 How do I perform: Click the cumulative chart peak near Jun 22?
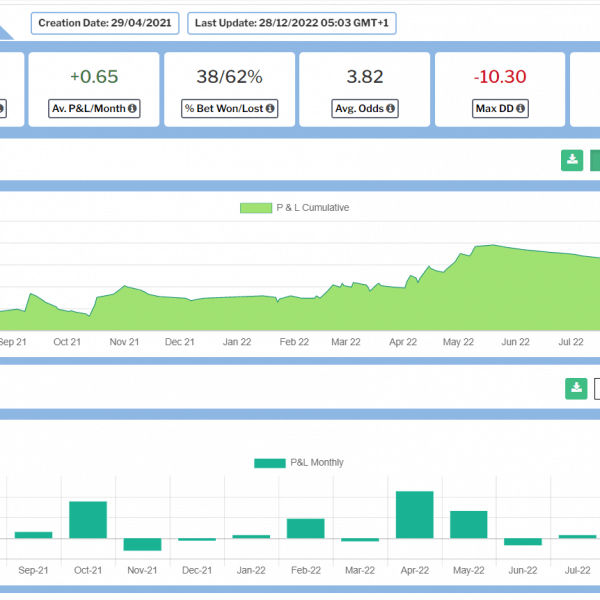coord(493,245)
